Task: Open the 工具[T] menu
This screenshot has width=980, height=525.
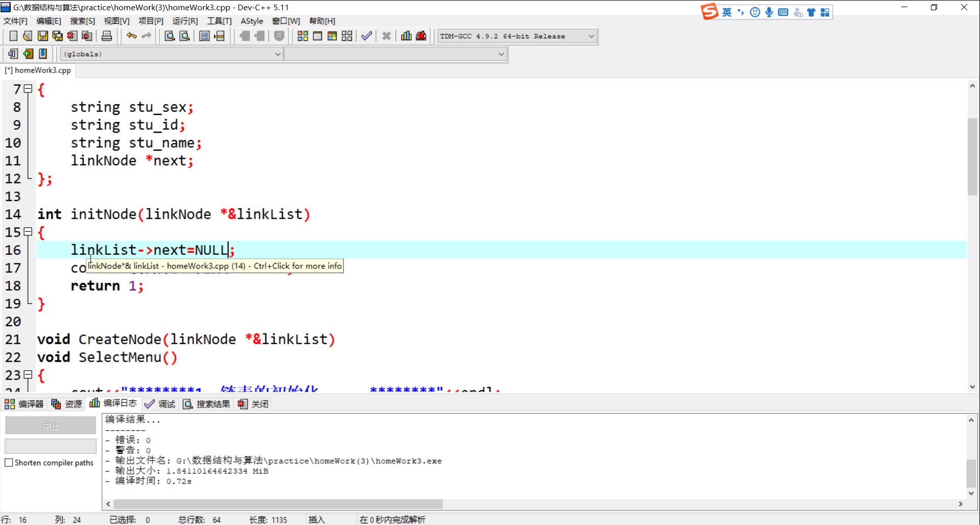Action: [x=219, y=21]
